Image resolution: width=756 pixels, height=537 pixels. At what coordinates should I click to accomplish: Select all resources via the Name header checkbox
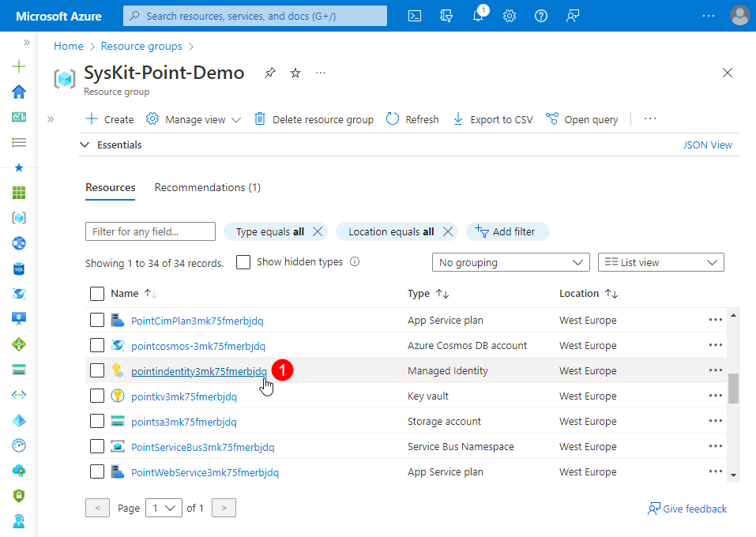(x=97, y=293)
